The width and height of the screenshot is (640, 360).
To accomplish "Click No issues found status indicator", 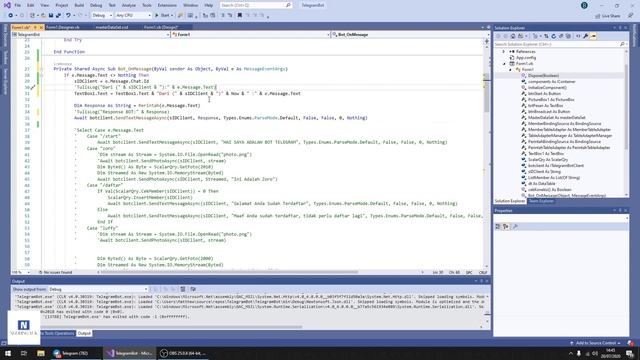I will 55,272.
